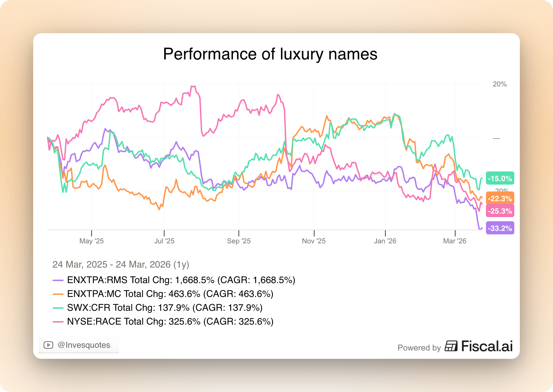Click the Sep '25 axis label
The image size is (553, 392).
click(239, 241)
